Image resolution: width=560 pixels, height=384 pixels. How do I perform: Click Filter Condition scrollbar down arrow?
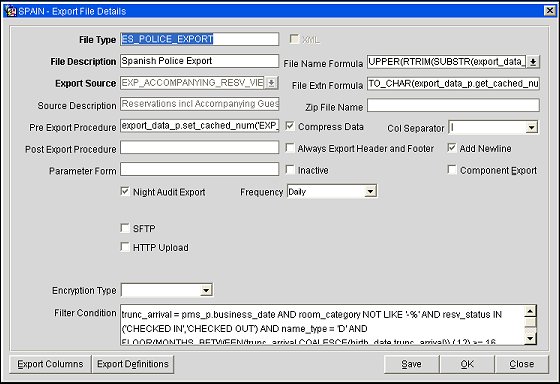[530, 338]
